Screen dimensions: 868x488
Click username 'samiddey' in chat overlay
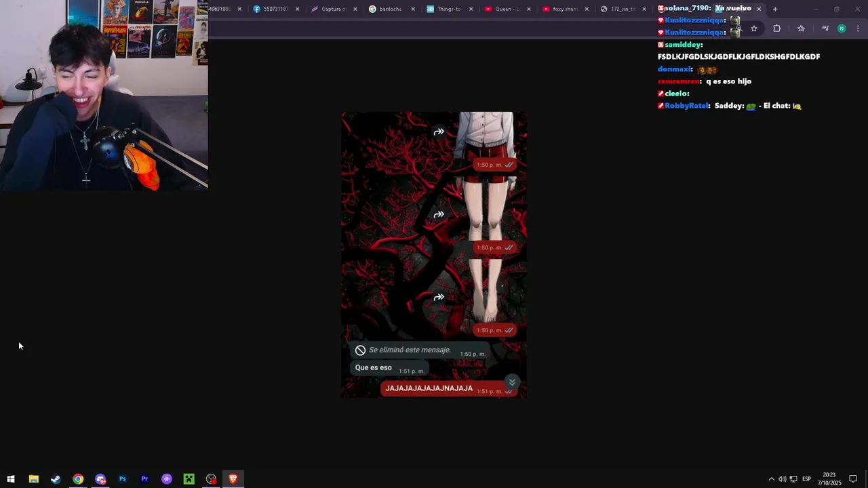(682, 45)
